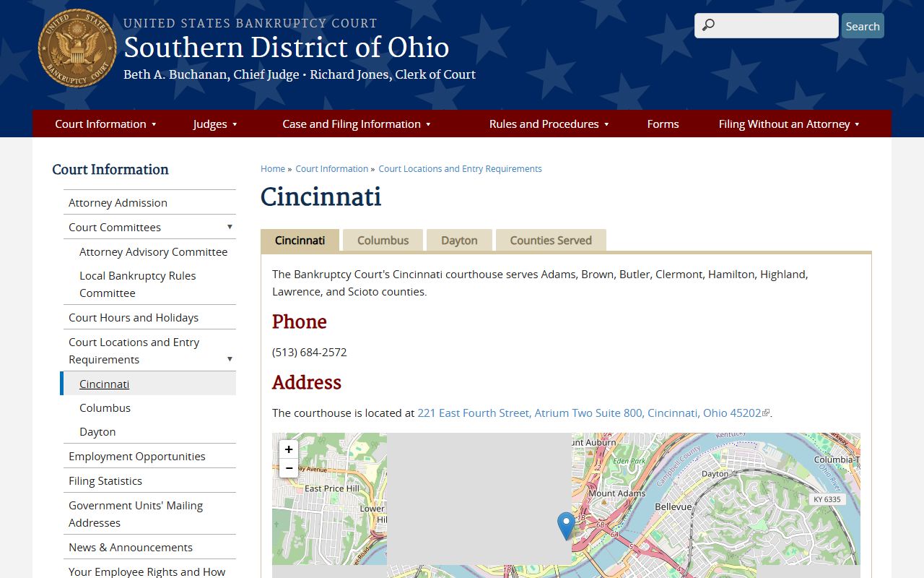This screenshot has height=578, width=924.
Task: Focus the site search input field
Action: coord(767,25)
